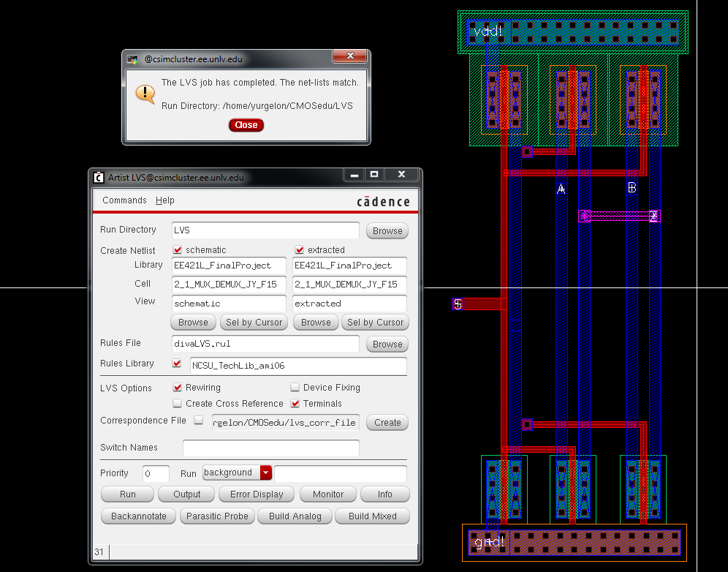Image resolution: width=728 pixels, height=572 pixels.
Task: Enable the Device Fixing checkbox
Action: 295,388
